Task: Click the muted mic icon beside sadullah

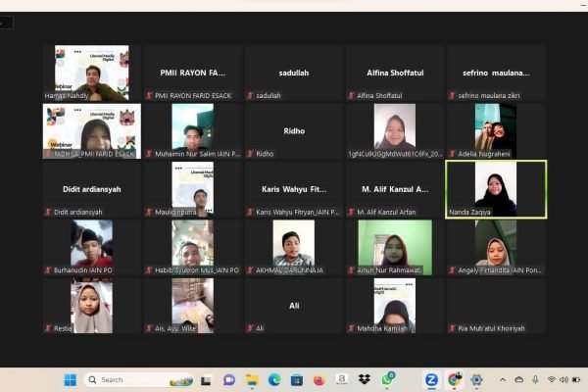Action: point(250,97)
